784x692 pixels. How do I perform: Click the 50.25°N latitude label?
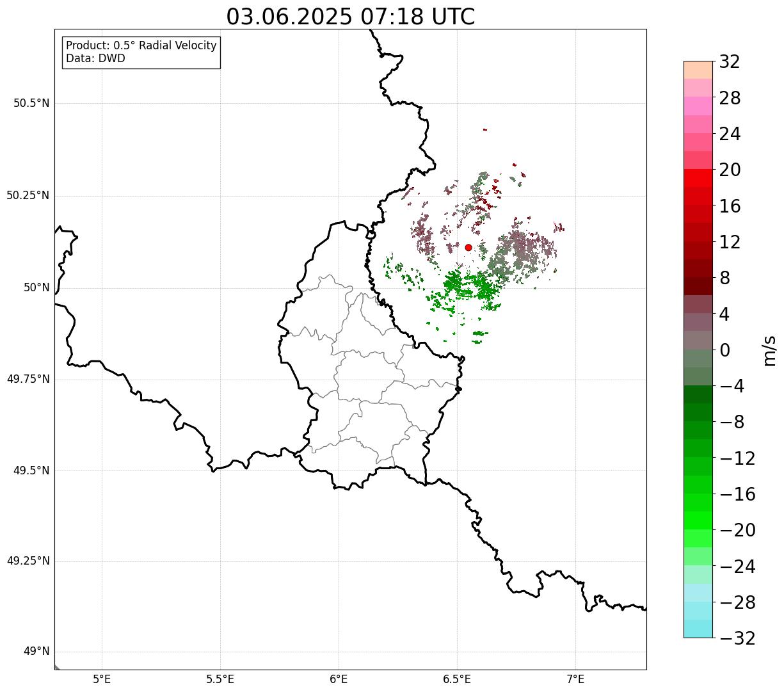click(x=28, y=195)
